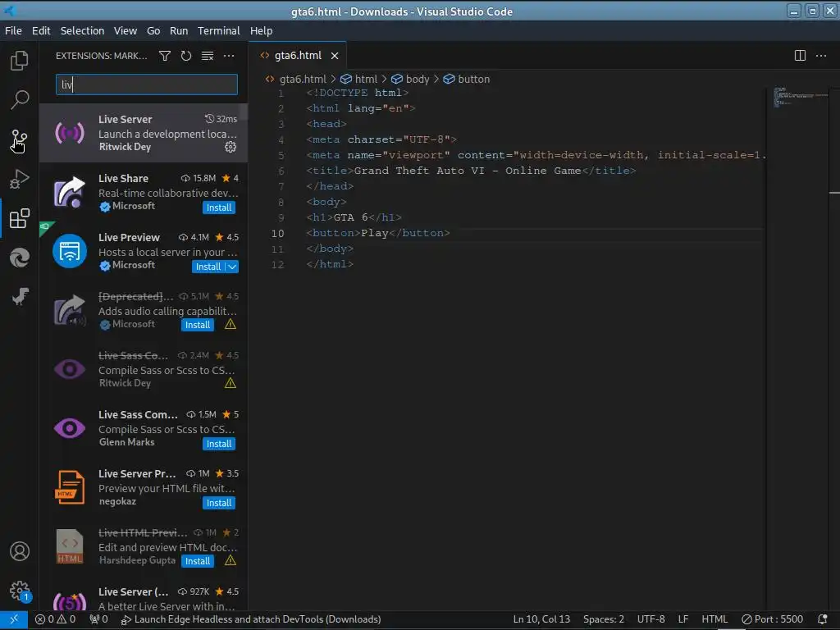Refresh the extensions list
Image resolution: width=840 pixels, height=630 pixels.
click(x=186, y=56)
